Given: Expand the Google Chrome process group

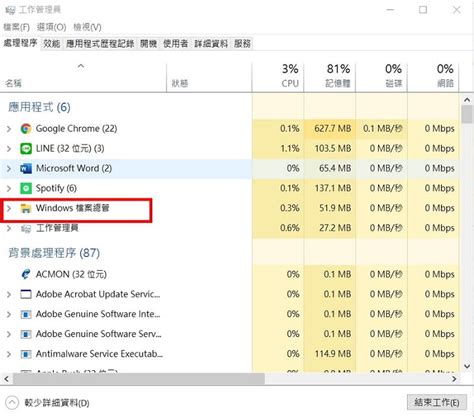Looking at the screenshot, I should click(x=9, y=129).
